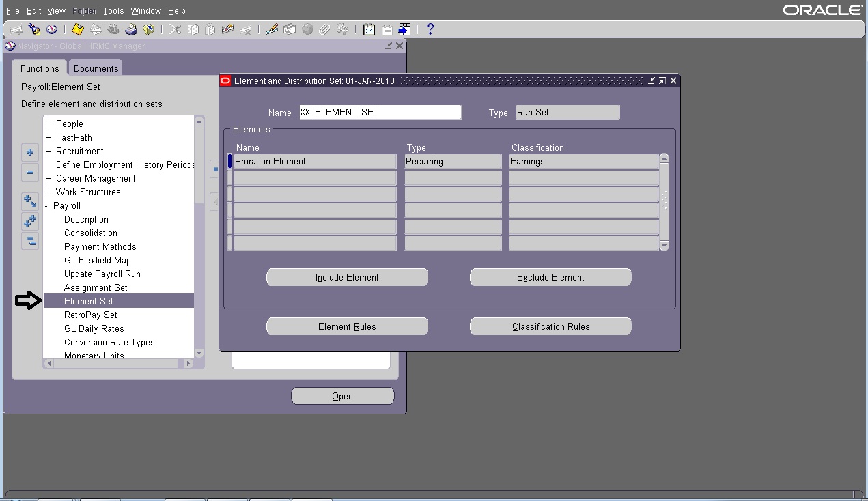
Task: Click the Paste clipboard icon
Action: click(210, 30)
